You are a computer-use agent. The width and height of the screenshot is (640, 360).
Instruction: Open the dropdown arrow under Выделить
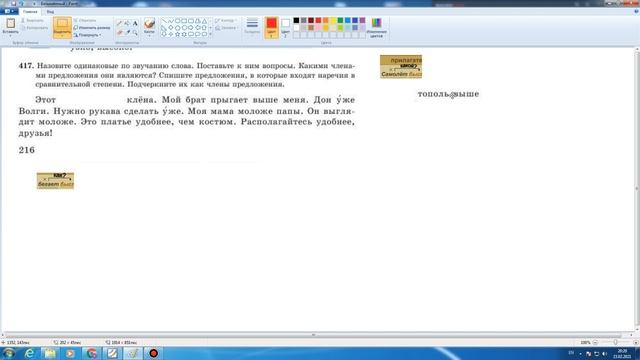(x=62, y=36)
